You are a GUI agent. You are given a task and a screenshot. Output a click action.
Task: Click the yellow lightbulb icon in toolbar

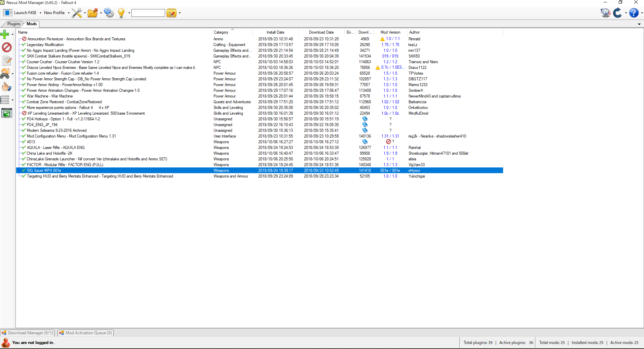tap(121, 13)
